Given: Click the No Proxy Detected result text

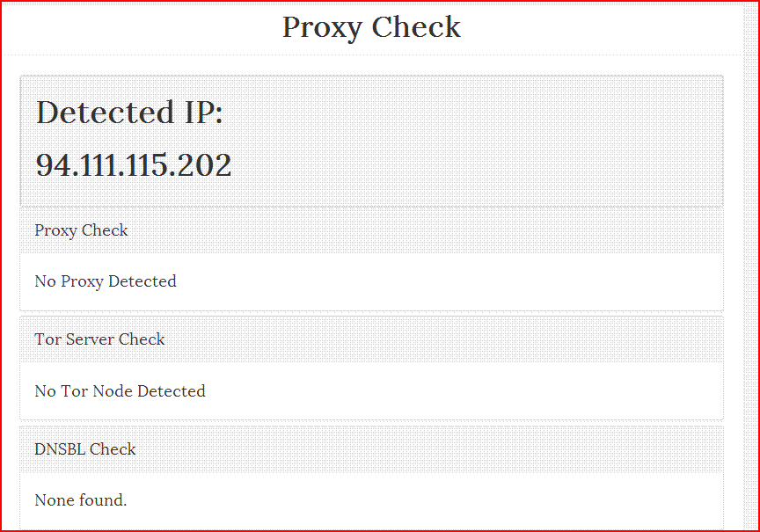Looking at the screenshot, I should click(x=106, y=281).
